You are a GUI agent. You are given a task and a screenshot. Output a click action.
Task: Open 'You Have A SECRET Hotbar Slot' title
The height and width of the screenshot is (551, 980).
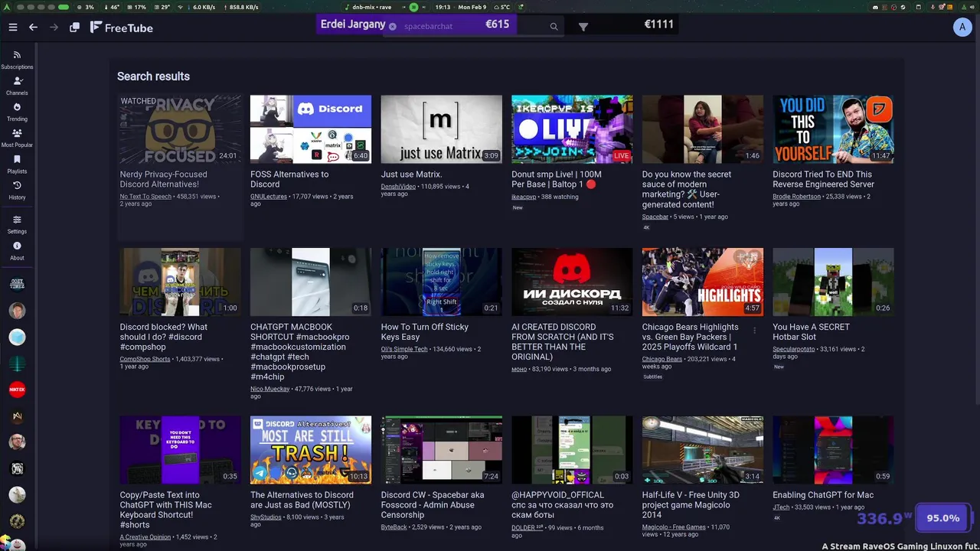(x=812, y=332)
